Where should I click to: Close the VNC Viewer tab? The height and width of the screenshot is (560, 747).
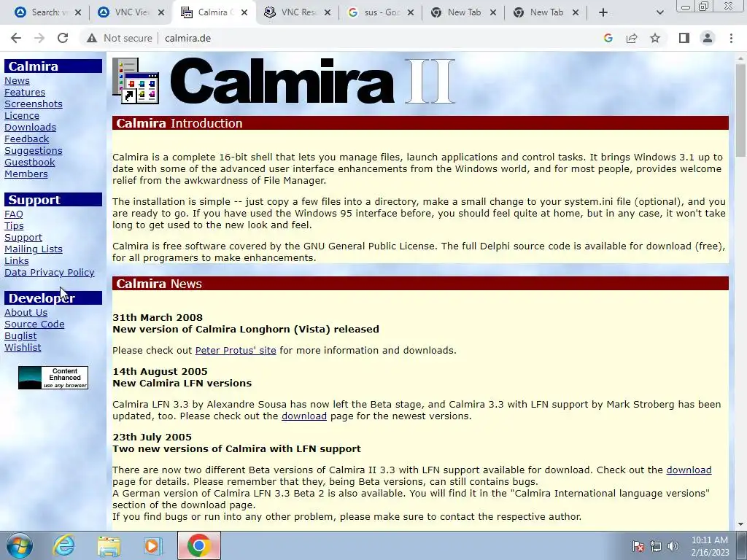pyautogui.click(x=161, y=12)
